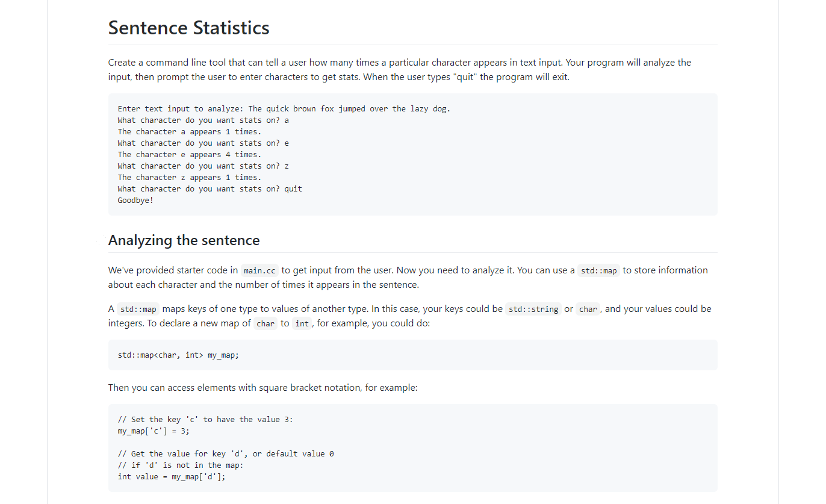Click the "Enter text input to analyze" line
826x504 pixels.
pos(284,109)
